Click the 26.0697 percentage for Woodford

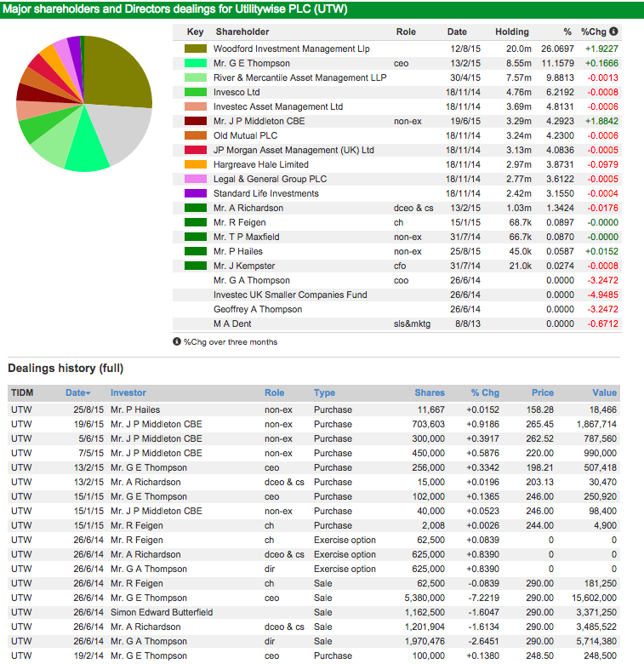click(x=558, y=49)
